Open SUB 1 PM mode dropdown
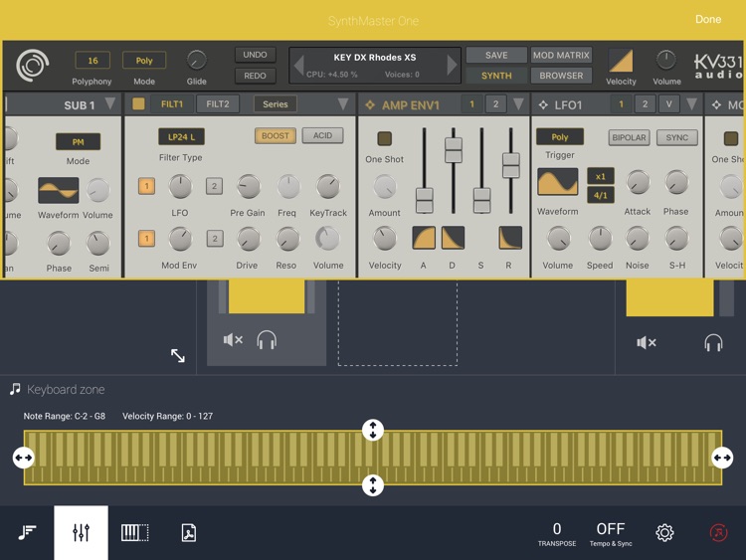This screenshot has height=560, width=746. pos(78,142)
